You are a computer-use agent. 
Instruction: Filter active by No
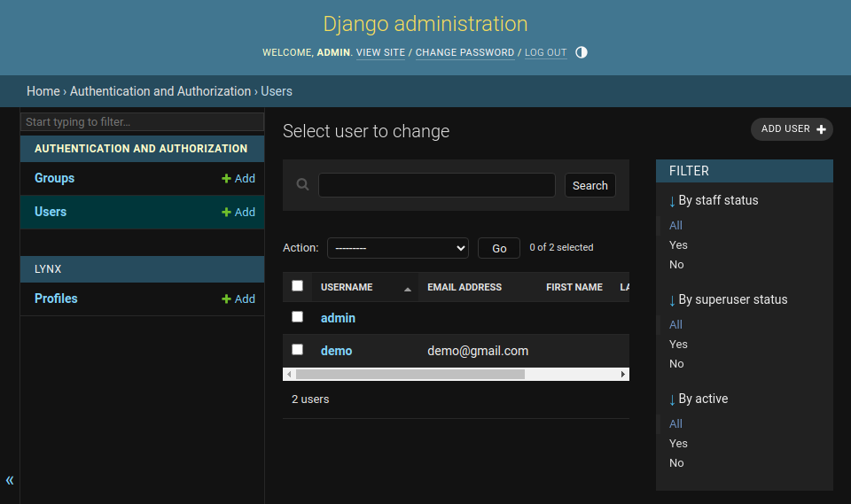click(x=676, y=463)
